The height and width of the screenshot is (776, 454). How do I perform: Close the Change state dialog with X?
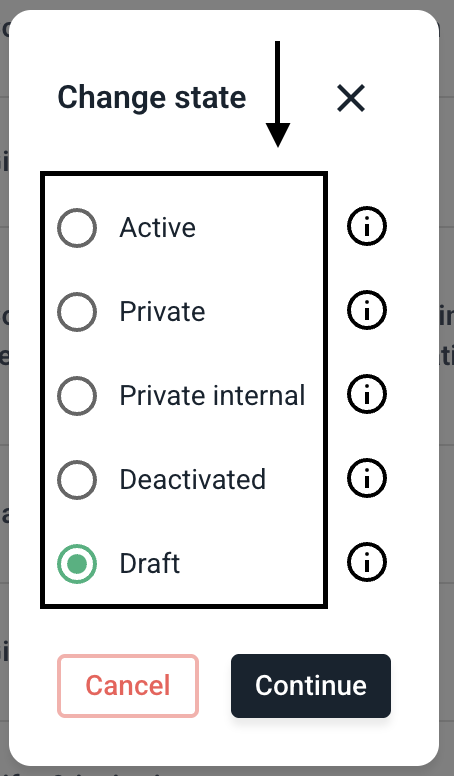(351, 98)
